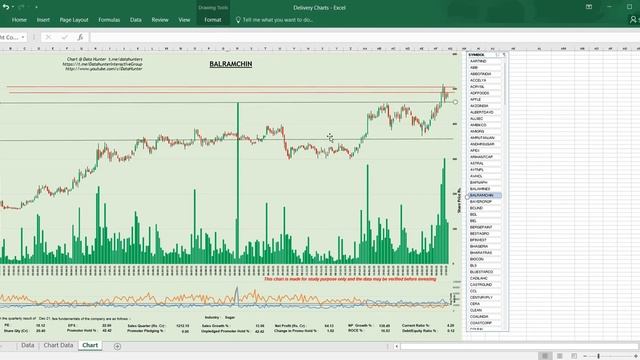
Task: Switch to Normal view in status bar
Action: [544, 356]
